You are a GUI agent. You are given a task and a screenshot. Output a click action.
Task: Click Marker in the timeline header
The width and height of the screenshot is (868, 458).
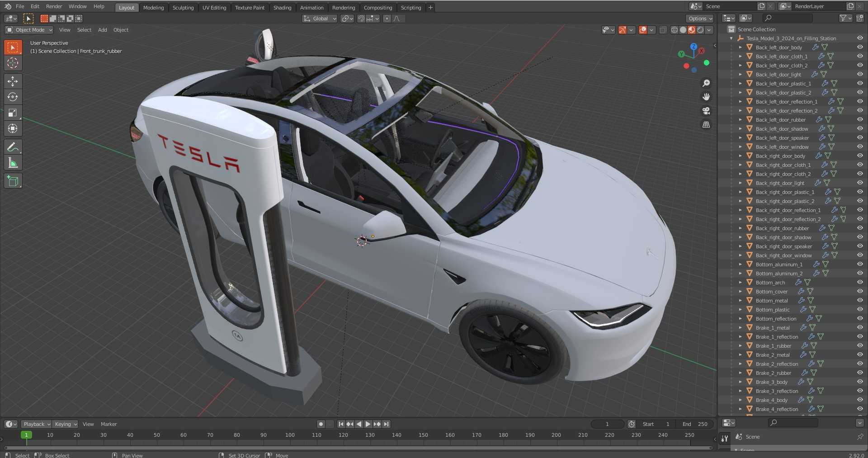(108, 424)
